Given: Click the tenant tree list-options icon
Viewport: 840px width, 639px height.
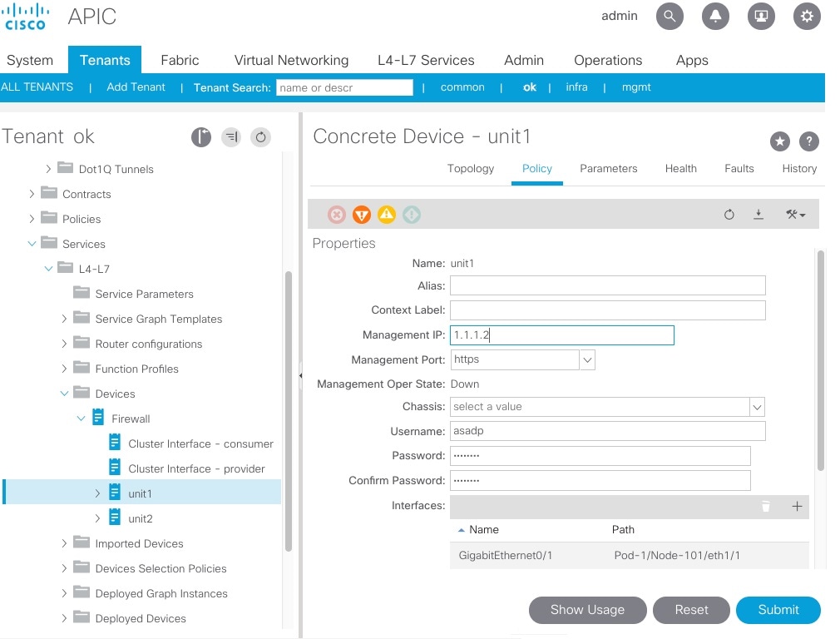Looking at the screenshot, I should click(x=231, y=137).
